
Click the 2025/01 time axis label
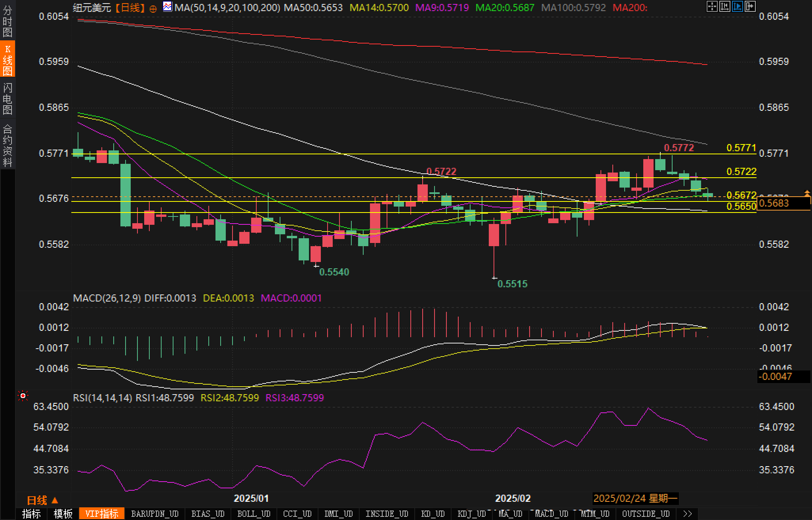click(251, 498)
